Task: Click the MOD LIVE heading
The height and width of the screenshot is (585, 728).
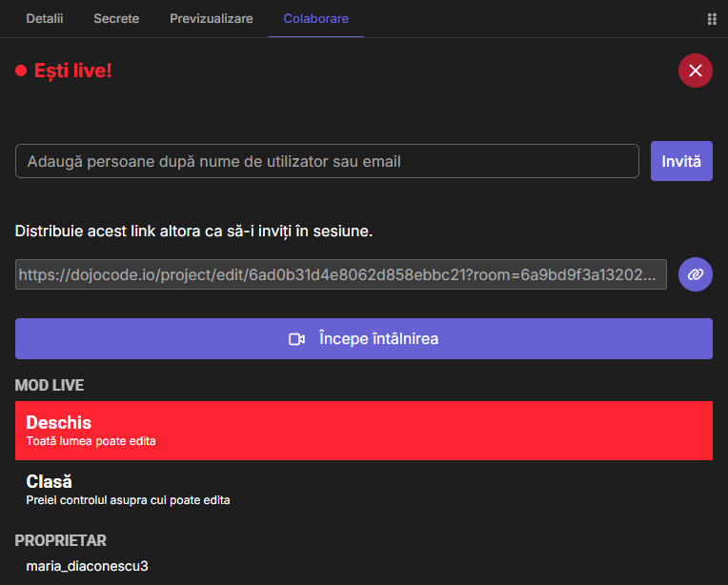Action: tap(50, 385)
